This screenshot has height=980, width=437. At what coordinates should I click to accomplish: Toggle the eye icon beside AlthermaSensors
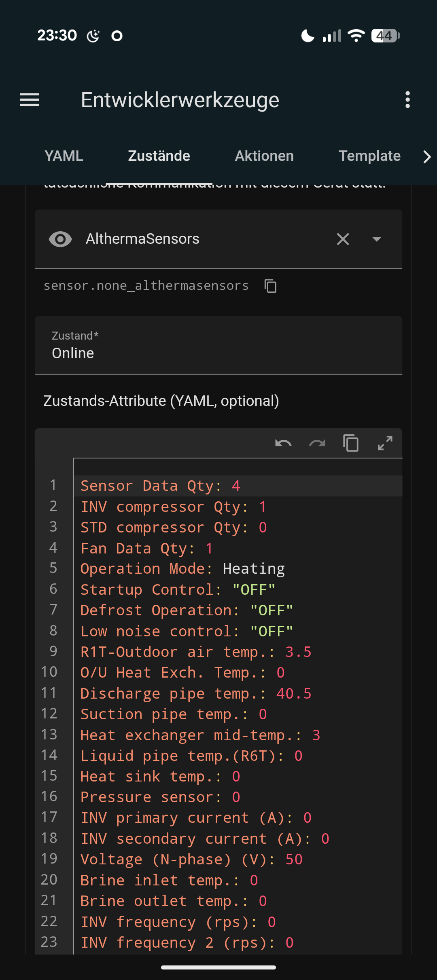pos(60,239)
